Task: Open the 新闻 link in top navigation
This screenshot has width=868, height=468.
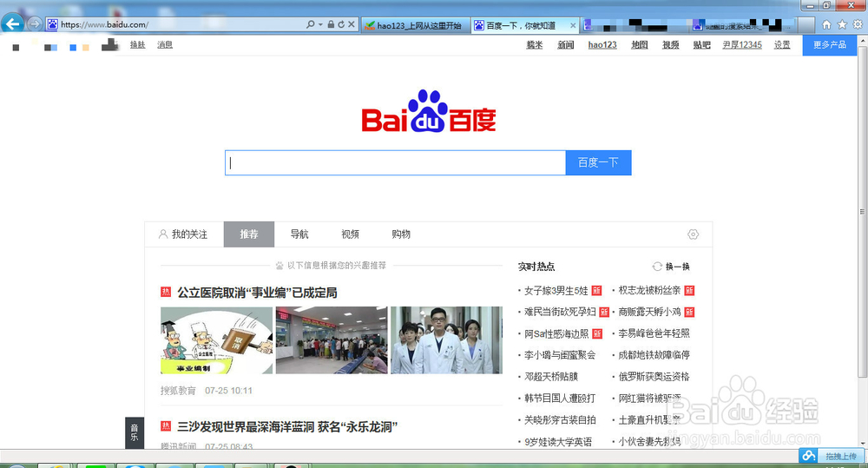Action: click(x=565, y=45)
